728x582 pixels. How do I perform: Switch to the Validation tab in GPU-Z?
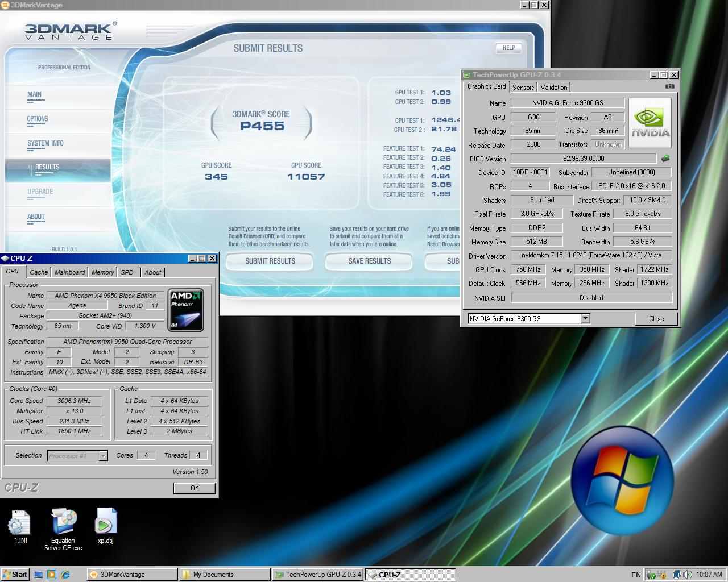(x=554, y=87)
